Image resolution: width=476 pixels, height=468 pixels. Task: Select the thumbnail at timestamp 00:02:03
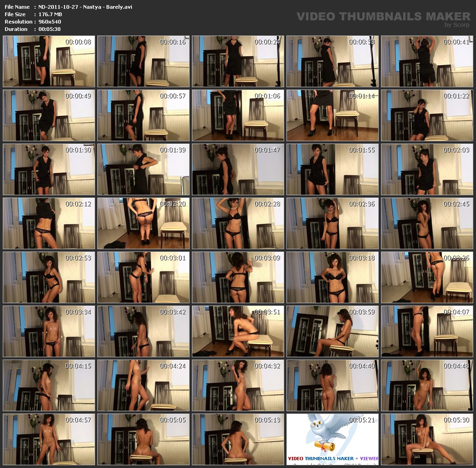[427, 169]
